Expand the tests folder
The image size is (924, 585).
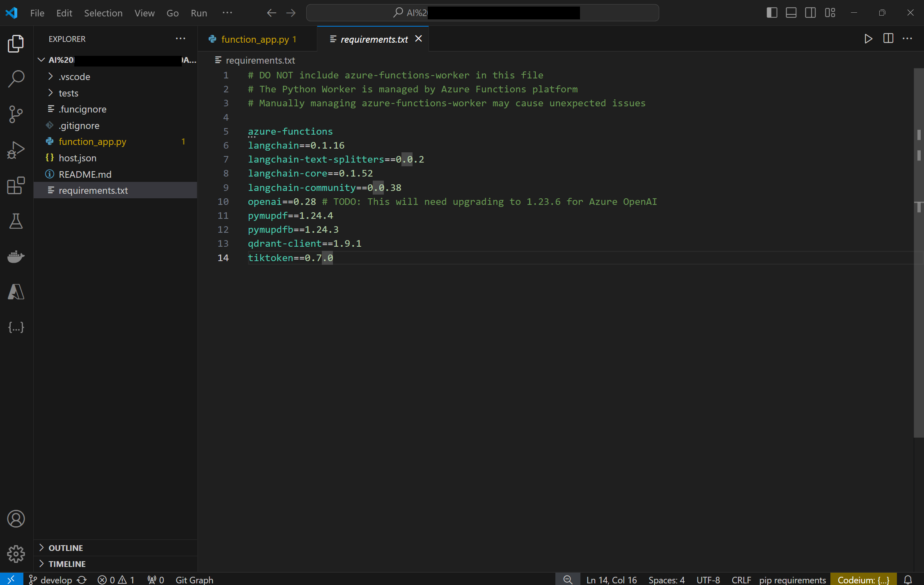pyautogui.click(x=115, y=93)
